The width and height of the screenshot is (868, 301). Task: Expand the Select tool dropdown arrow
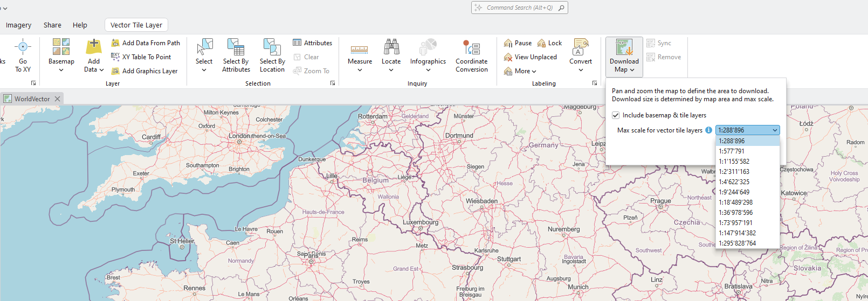point(204,70)
